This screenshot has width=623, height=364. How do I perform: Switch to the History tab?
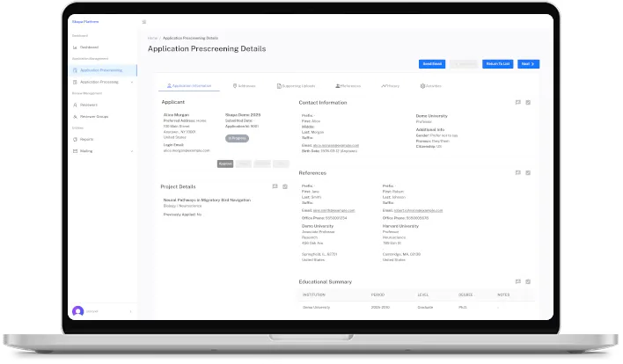pos(390,86)
